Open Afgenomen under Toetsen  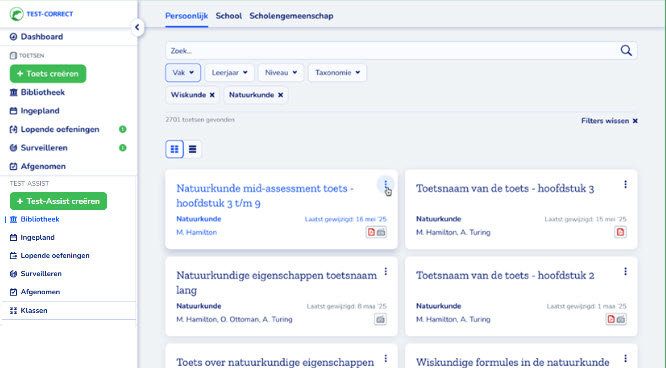(37, 167)
